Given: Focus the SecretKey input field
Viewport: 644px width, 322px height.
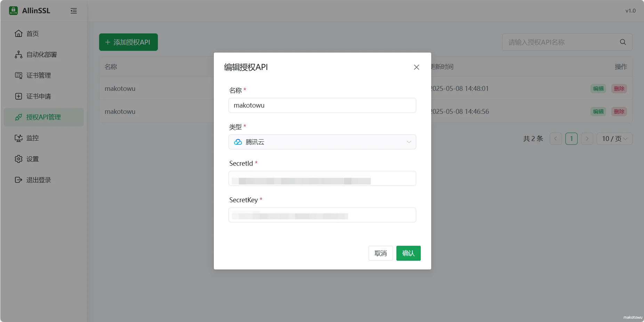Looking at the screenshot, I should tap(322, 215).
